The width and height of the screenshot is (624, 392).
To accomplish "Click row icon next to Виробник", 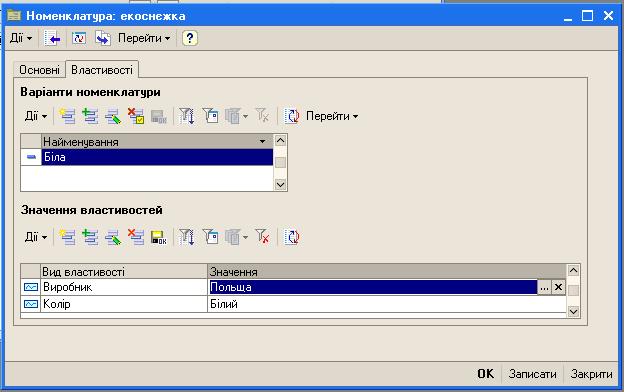I will pyautogui.click(x=31, y=287).
